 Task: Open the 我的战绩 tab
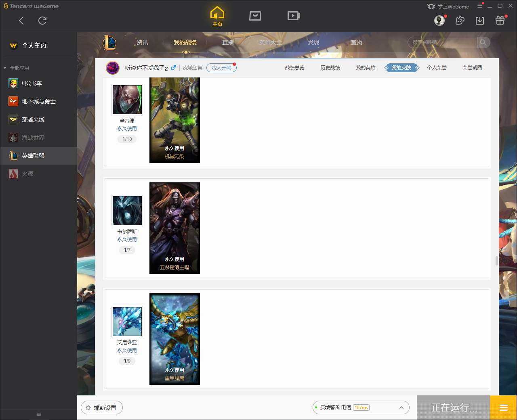click(185, 42)
